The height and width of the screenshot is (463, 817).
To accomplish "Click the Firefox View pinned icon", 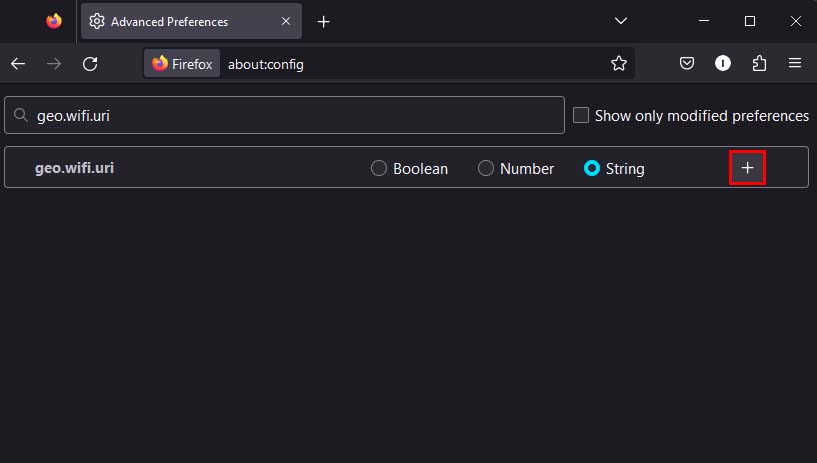I will tap(54, 21).
